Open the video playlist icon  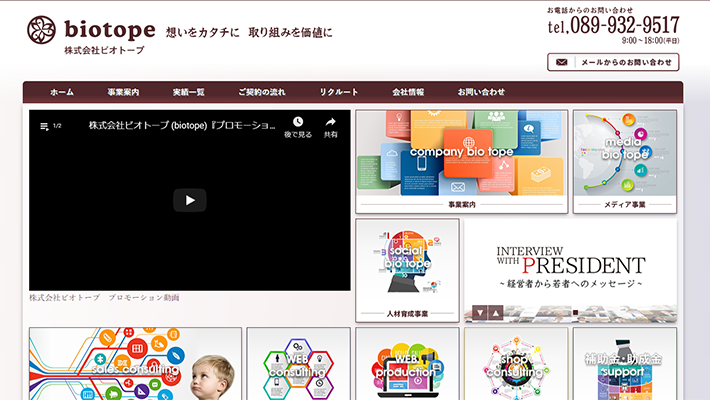click(44, 126)
